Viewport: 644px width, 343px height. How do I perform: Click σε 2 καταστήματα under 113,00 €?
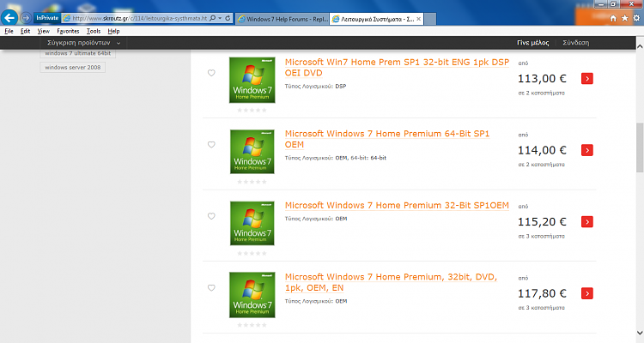coord(541,93)
